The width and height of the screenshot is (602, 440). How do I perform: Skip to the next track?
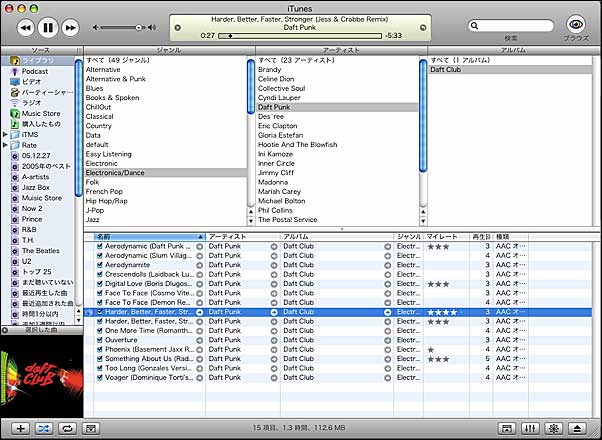(x=71, y=28)
